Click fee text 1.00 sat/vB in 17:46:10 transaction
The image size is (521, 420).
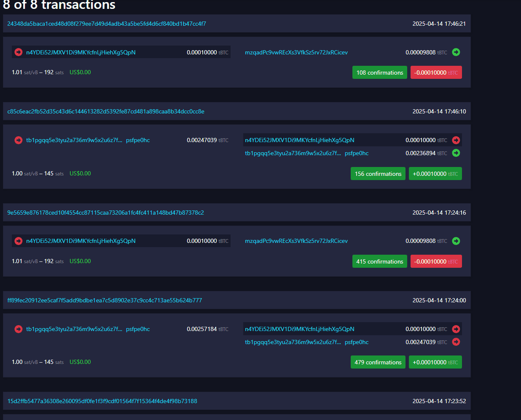pyautogui.click(x=24, y=173)
